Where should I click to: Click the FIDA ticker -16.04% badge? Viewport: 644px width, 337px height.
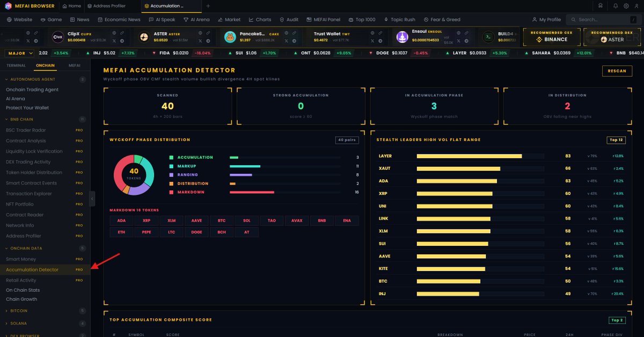click(x=202, y=53)
